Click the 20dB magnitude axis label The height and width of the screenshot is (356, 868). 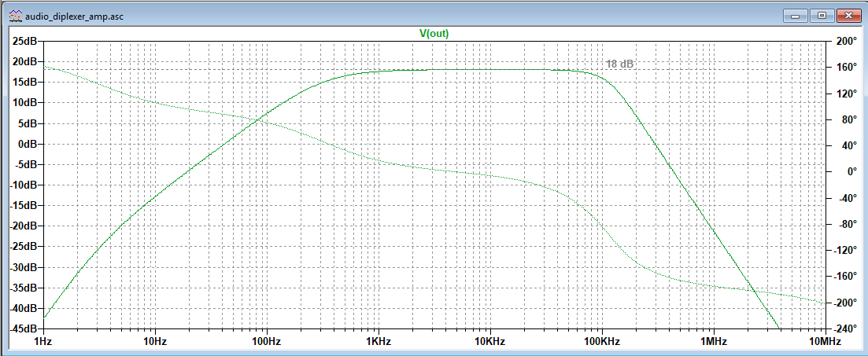click(25, 62)
